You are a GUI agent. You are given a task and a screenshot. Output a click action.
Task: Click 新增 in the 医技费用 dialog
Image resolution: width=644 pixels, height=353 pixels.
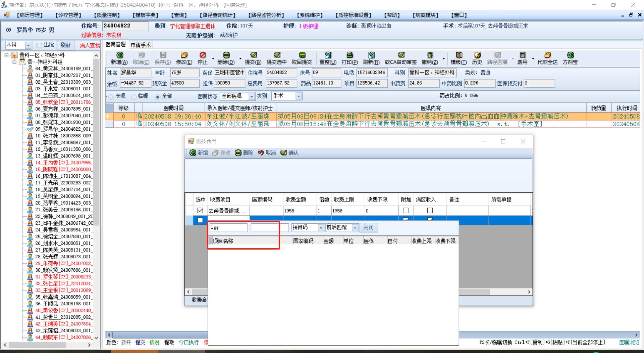pos(199,153)
